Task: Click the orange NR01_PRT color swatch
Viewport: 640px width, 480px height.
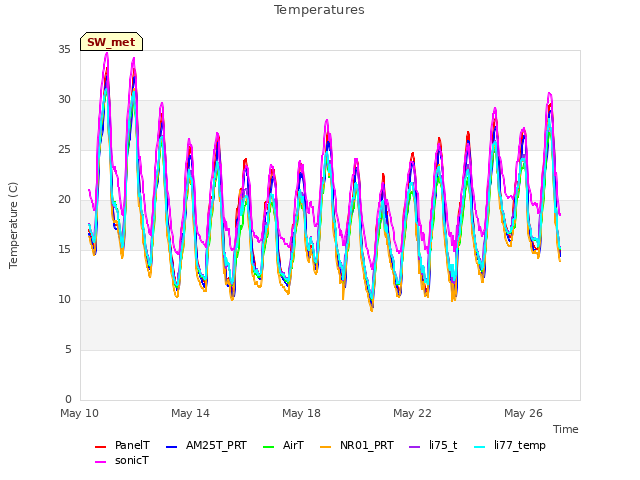Action: point(325,447)
